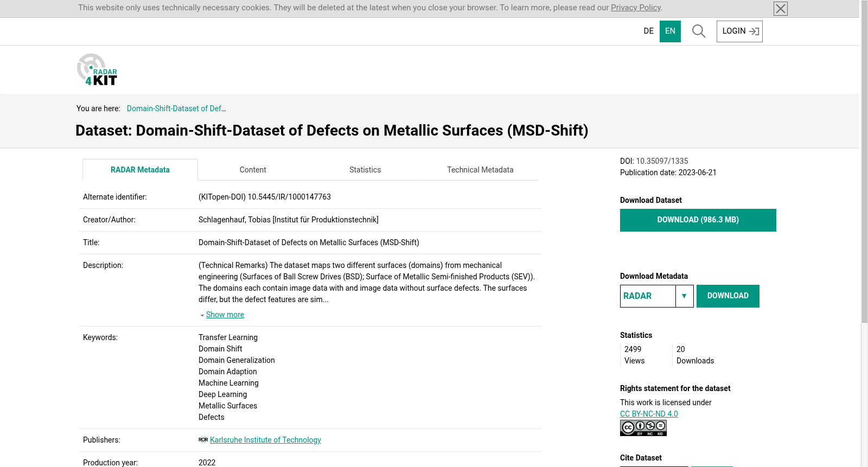Click the '2499 Views' statistic

tap(635, 355)
